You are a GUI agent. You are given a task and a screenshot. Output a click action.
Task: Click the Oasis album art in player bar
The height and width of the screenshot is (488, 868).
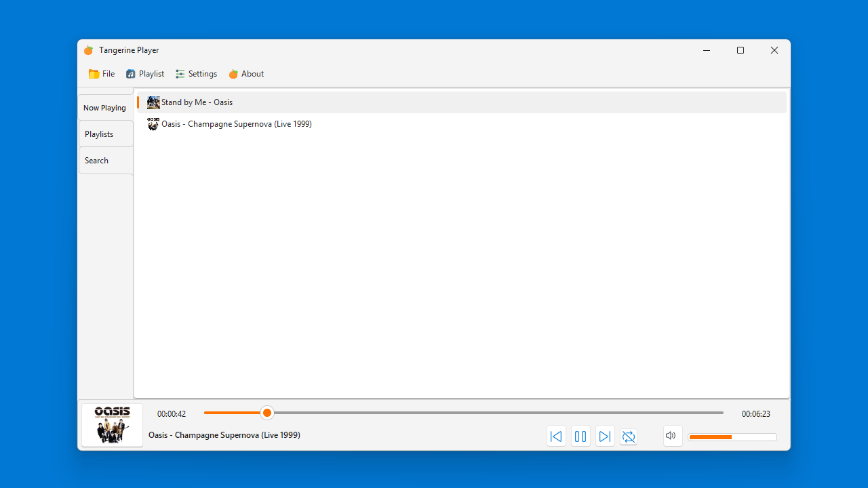coord(113,425)
